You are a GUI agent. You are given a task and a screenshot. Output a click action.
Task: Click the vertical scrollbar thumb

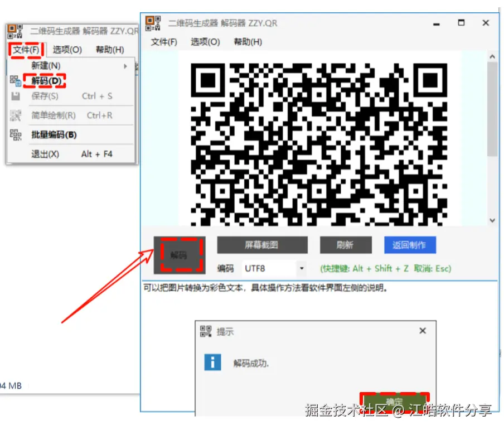(492, 109)
